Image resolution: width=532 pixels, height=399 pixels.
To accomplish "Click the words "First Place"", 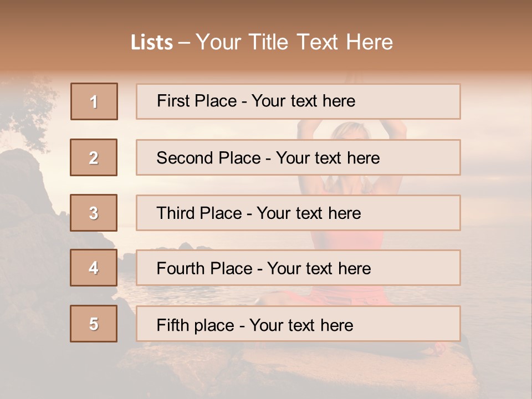I will [197, 101].
